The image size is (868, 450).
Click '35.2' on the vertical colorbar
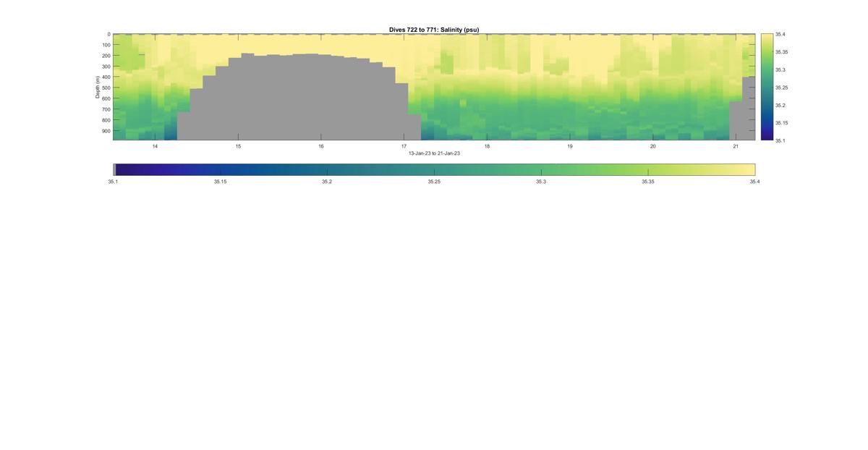click(x=780, y=105)
